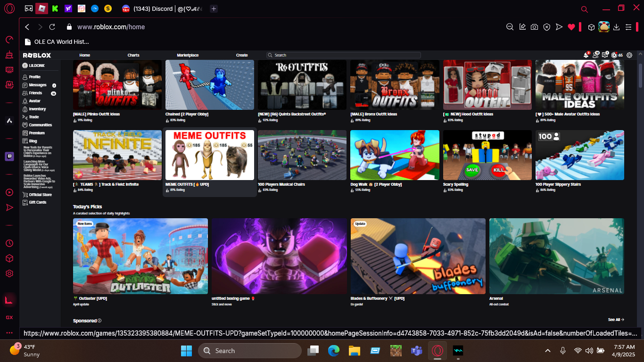Image resolution: width=644 pixels, height=362 pixels.
Task: Click the ad blocker shield icon
Action: pyautogui.click(x=546, y=27)
